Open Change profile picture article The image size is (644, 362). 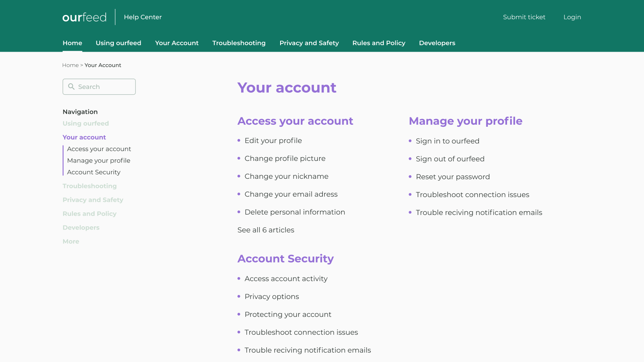coord(285,158)
